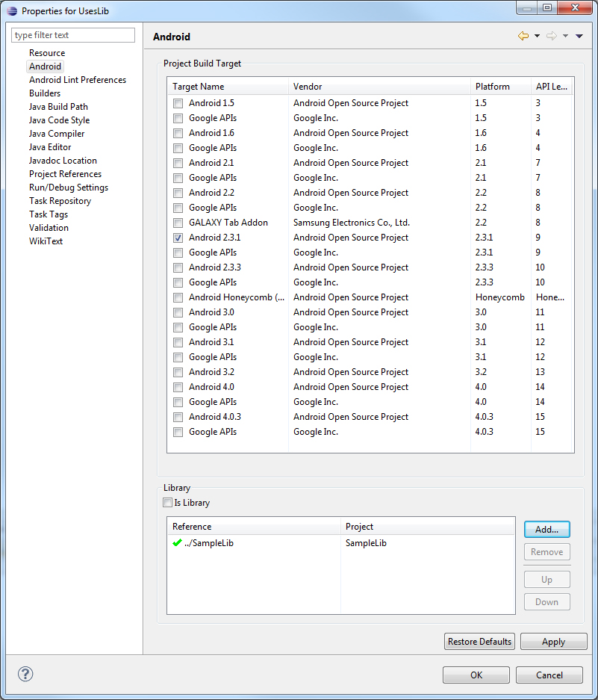Screen dimensions: 598x700
Task: Open forward history dropdown arrow
Action: pos(565,36)
